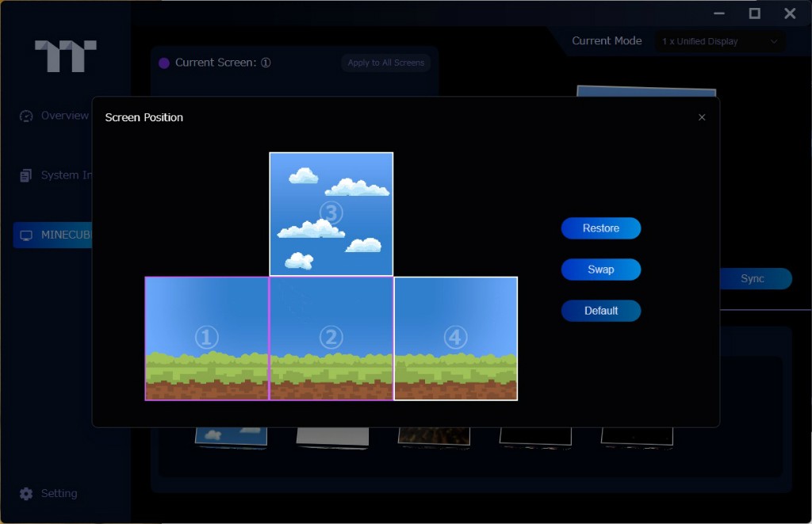
Task: Close the Screen Position dialog
Action: (x=701, y=117)
